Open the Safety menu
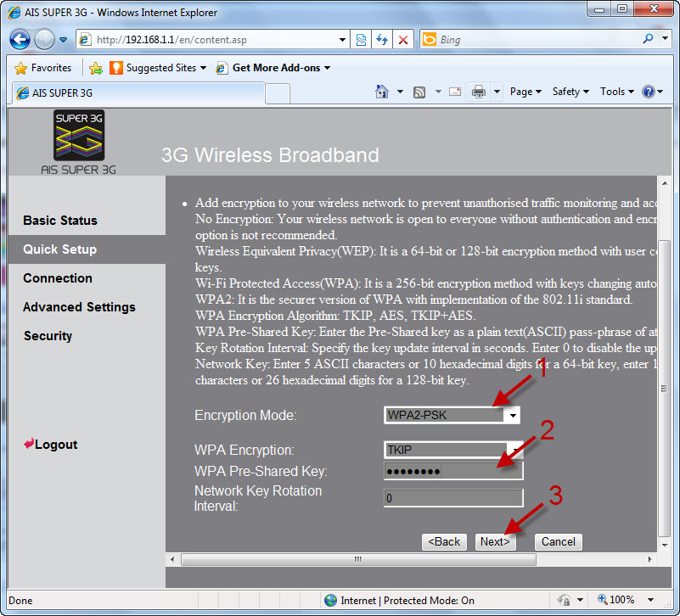Viewport: 680px width, 616px height. click(570, 92)
